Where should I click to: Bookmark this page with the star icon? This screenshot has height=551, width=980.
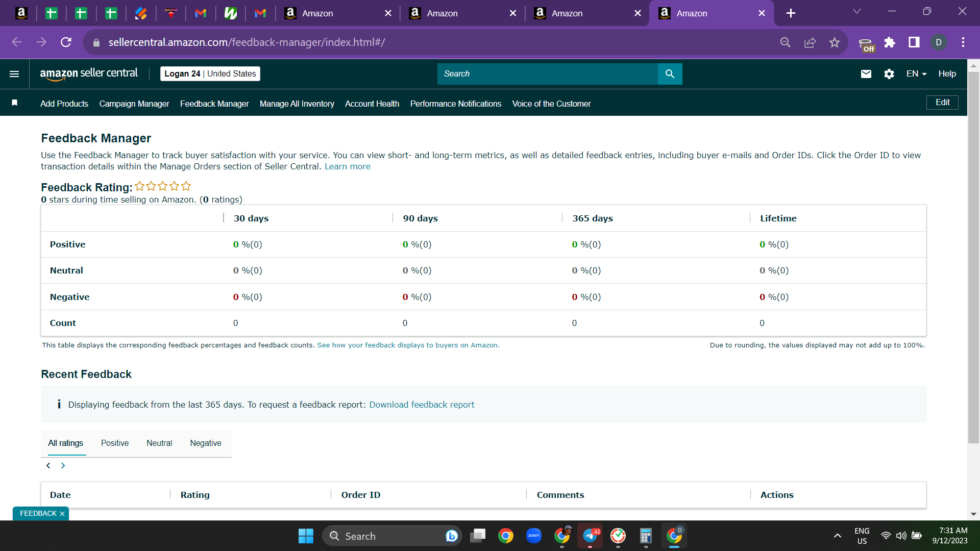tap(835, 42)
